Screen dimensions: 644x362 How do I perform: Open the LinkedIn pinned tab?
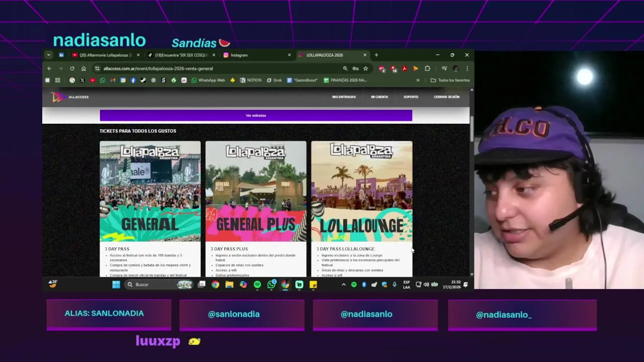click(61, 55)
